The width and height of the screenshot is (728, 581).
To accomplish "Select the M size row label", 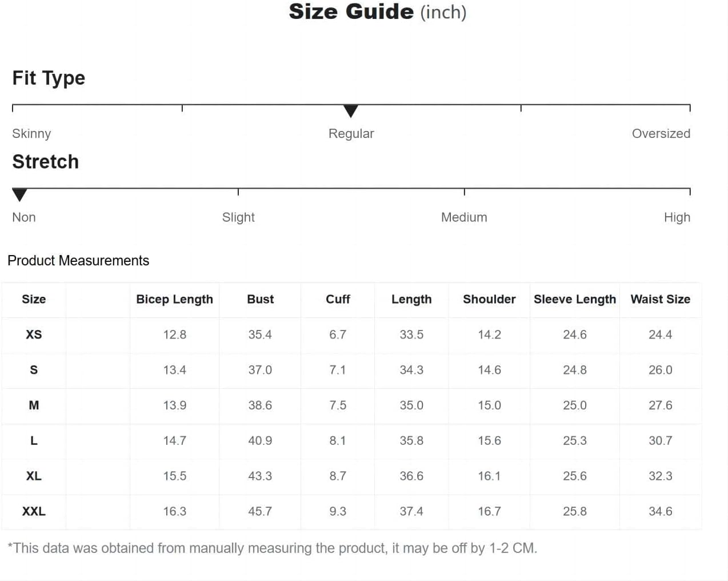I will click(34, 405).
